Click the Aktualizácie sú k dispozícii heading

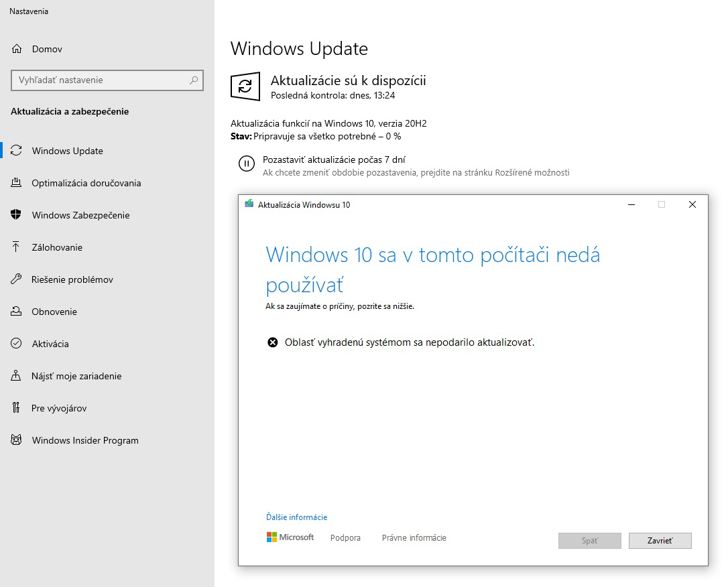pyautogui.click(x=348, y=80)
